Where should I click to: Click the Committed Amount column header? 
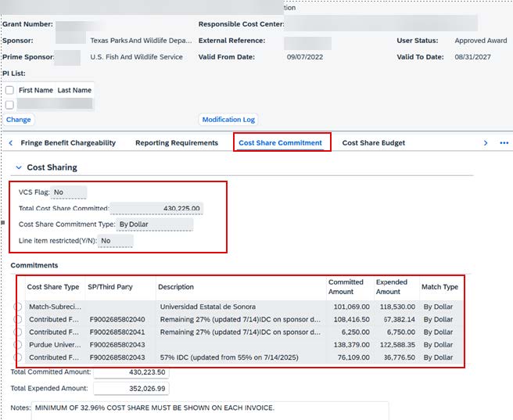[346, 287]
